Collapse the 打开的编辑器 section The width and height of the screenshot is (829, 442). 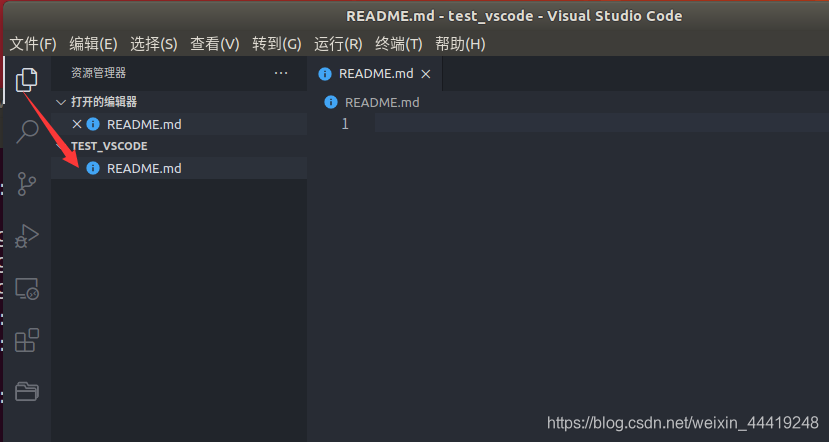coord(61,102)
